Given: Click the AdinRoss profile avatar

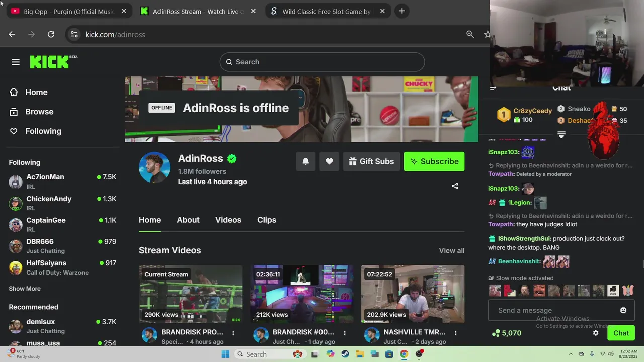Looking at the screenshot, I should 154,167.
